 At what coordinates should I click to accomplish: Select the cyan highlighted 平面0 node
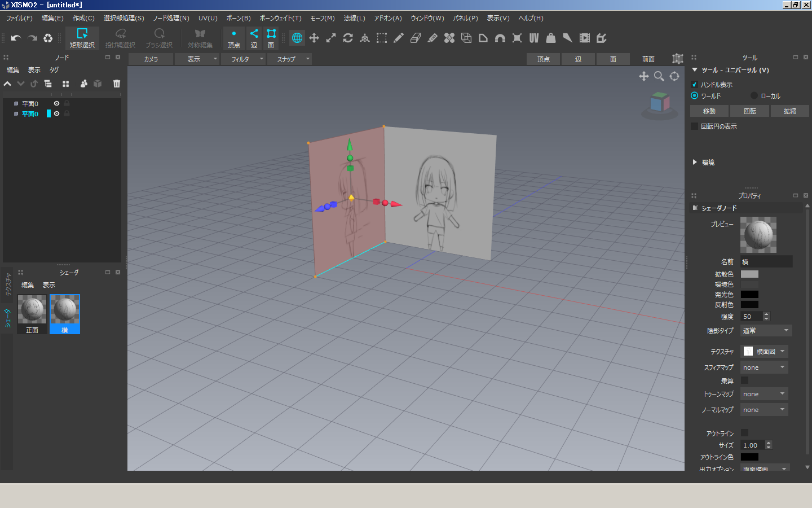(x=30, y=114)
